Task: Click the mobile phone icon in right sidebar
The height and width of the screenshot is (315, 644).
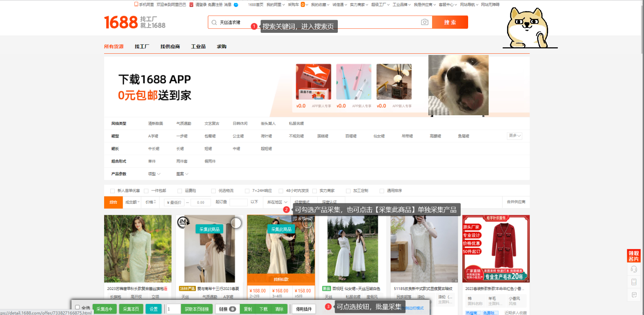Action: (x=634, y=282)
